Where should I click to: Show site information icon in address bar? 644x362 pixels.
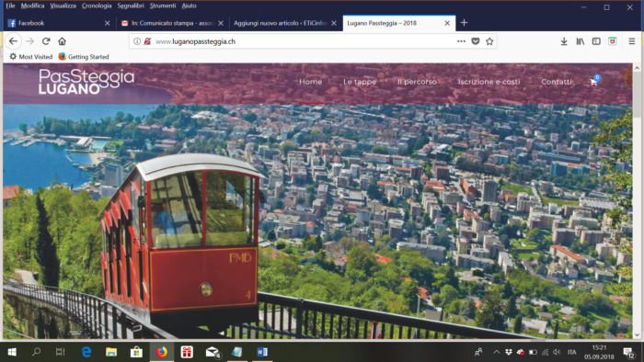[137, 41]
